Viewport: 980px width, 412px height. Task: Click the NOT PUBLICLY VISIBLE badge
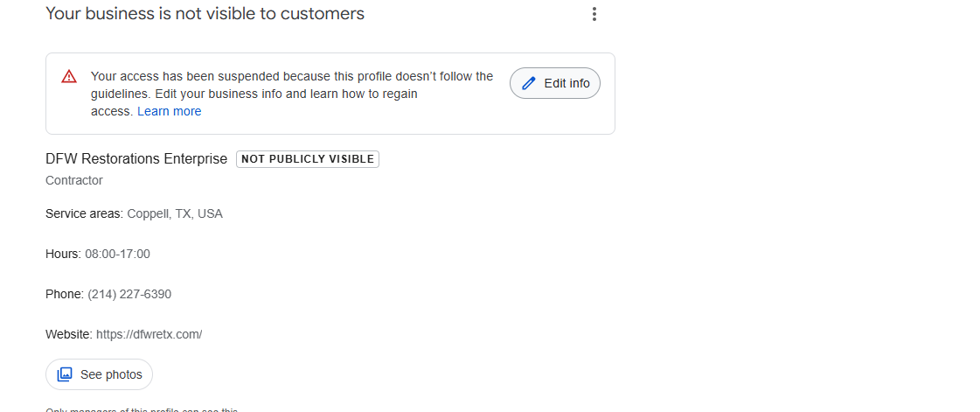pos(308,159)
